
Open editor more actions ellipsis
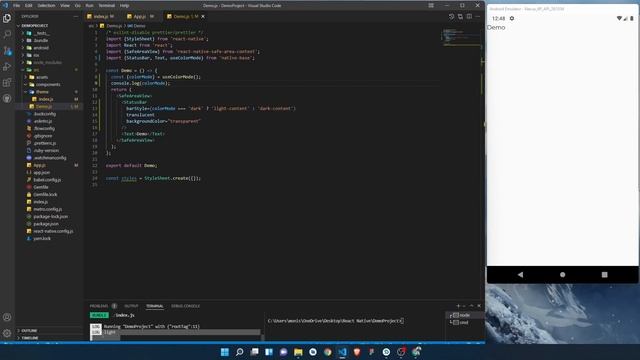pos(478,16)
